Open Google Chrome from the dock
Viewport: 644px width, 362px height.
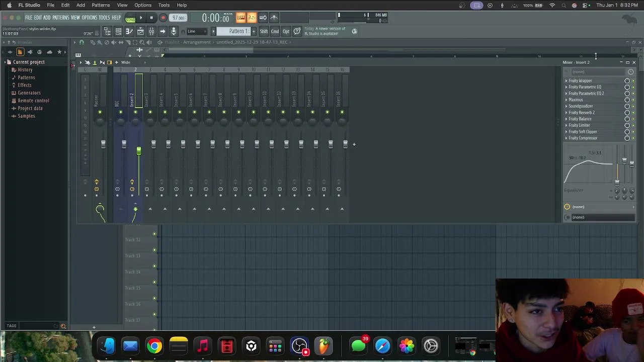(x=154, y=346)
